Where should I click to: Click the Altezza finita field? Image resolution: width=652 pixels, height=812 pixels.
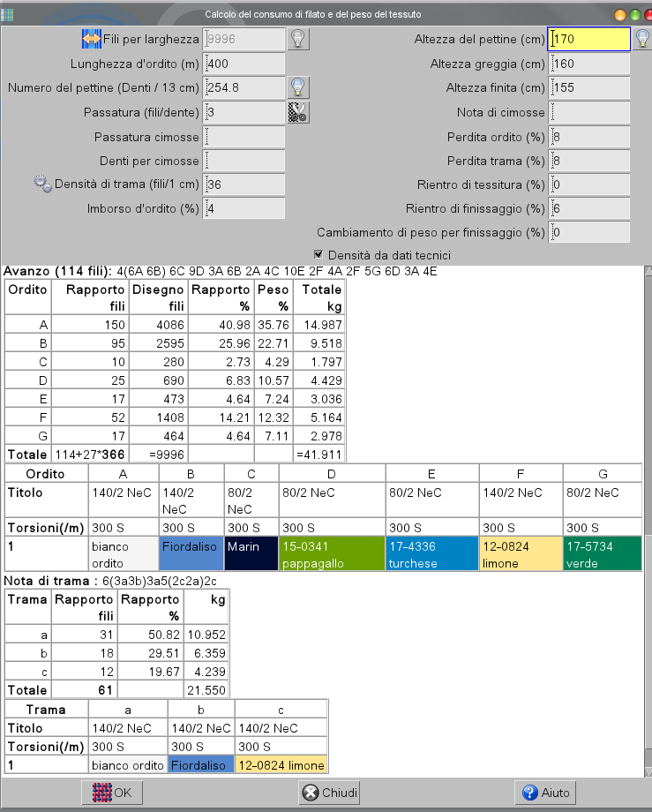coord(588,87)
